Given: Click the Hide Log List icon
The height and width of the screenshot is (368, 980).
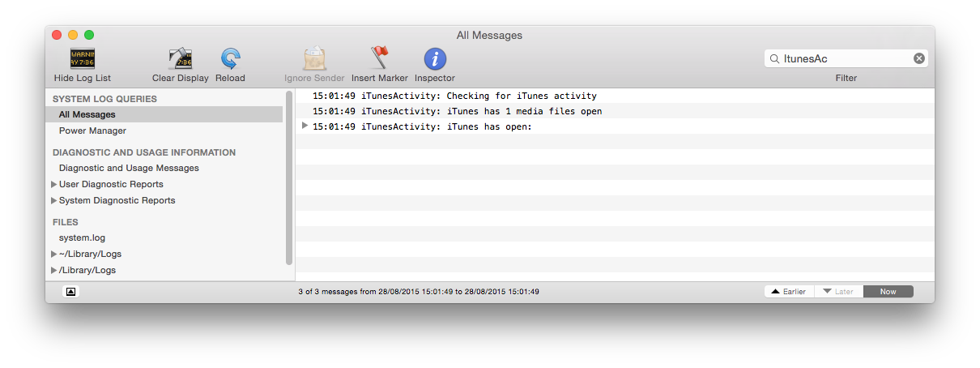Looking at the screenshot, I should tap(83, 58).
